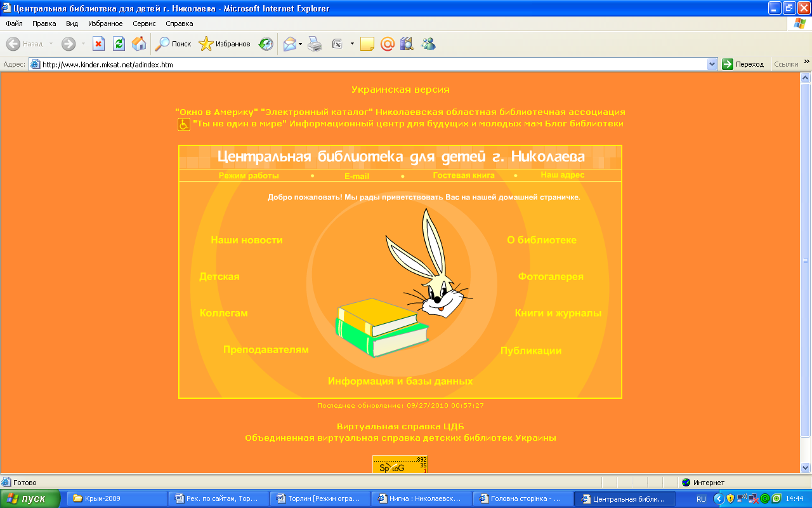
Task: Open the Mail button dropdown arrow
Action: coord(301,44)
